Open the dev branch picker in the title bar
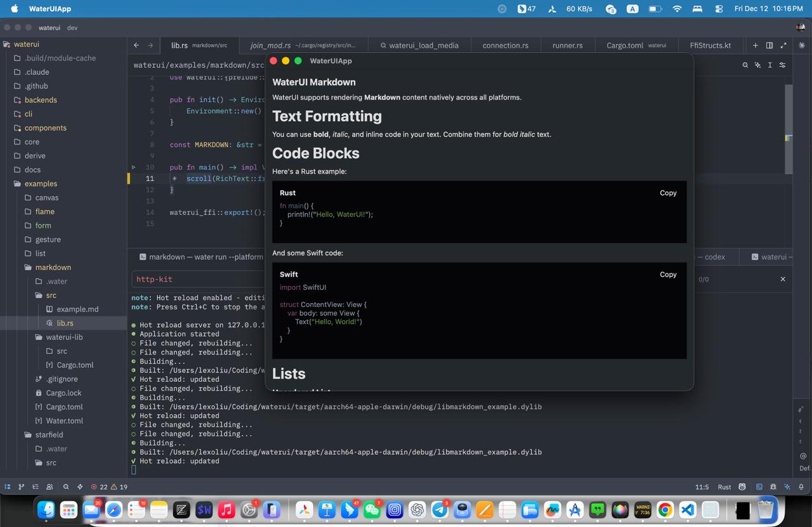The image size is (812, 527). click(x=72, y=28)
